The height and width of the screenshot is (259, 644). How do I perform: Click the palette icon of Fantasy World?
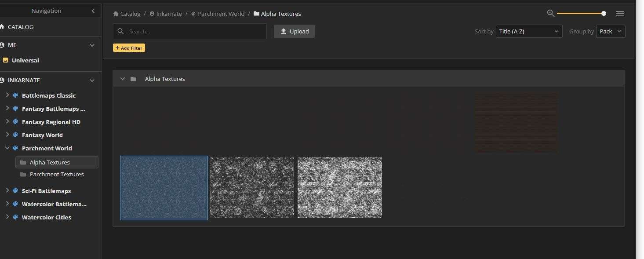15,135
